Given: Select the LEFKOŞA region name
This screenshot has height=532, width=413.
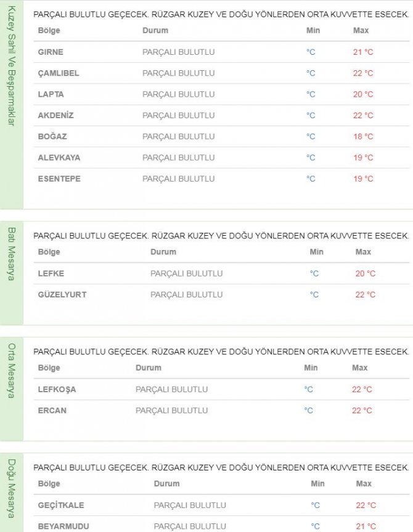Looking at the screenshot, I should coord(57,389).
